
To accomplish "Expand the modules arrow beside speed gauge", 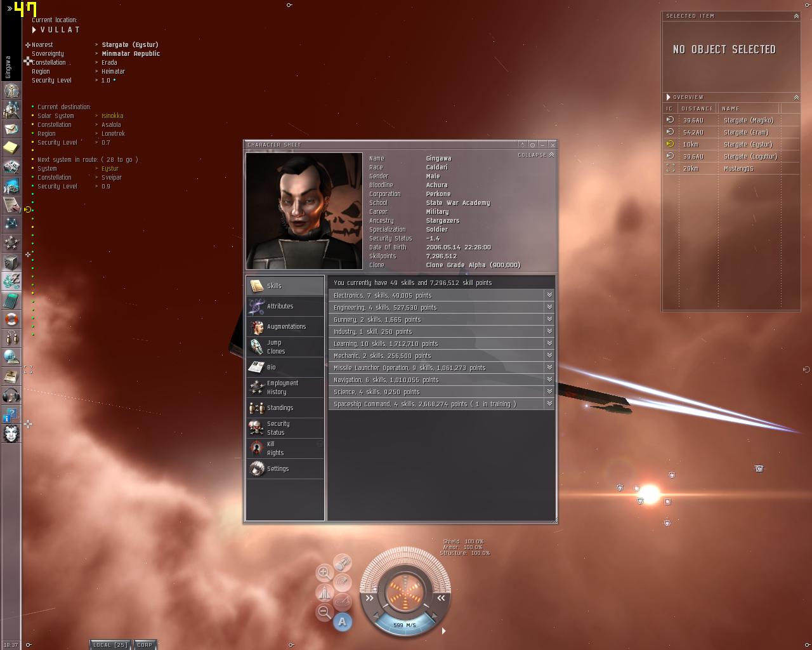I will pos(443,631).
